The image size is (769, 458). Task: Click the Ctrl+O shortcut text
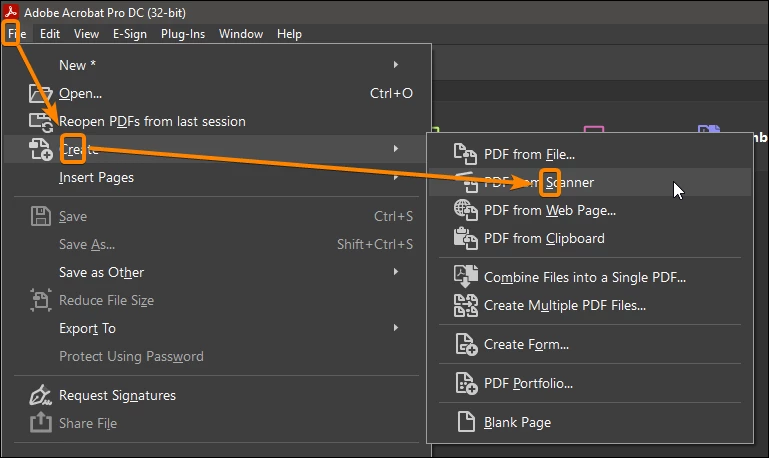[391, 93]
